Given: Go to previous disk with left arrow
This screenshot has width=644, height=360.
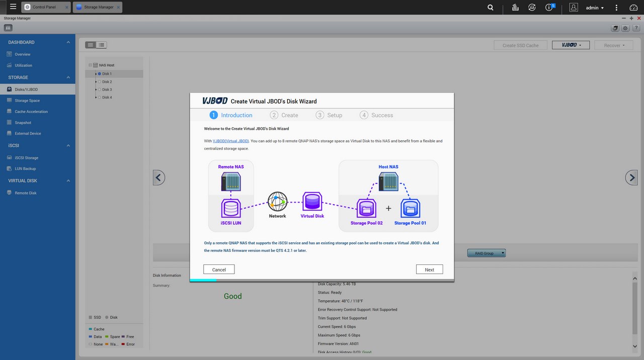Looking at the screenshot, I should pos(159,177).
